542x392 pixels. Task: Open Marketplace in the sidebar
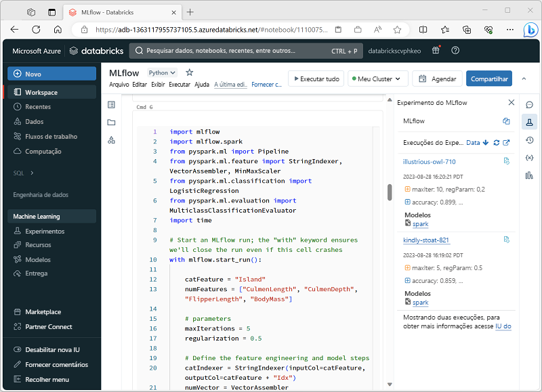37,312
